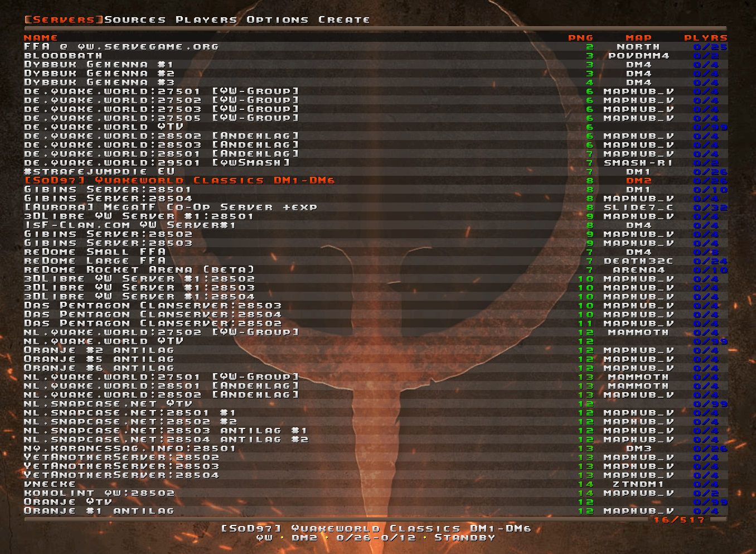Open the Players tab

click(206, 20)
